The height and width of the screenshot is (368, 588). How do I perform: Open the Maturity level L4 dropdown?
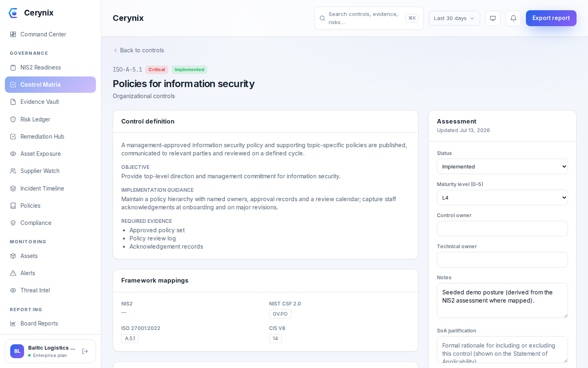click(x=502, y=197)
